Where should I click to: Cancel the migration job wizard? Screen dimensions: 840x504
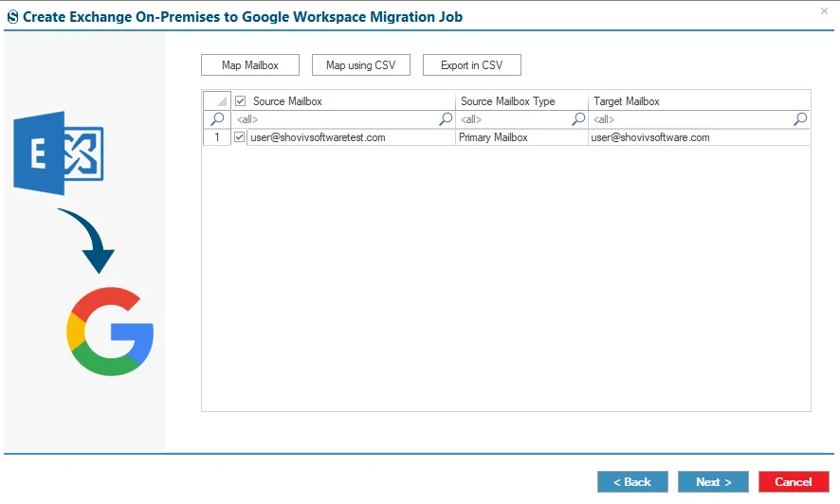pyautogui.click(x=794, y=482)
